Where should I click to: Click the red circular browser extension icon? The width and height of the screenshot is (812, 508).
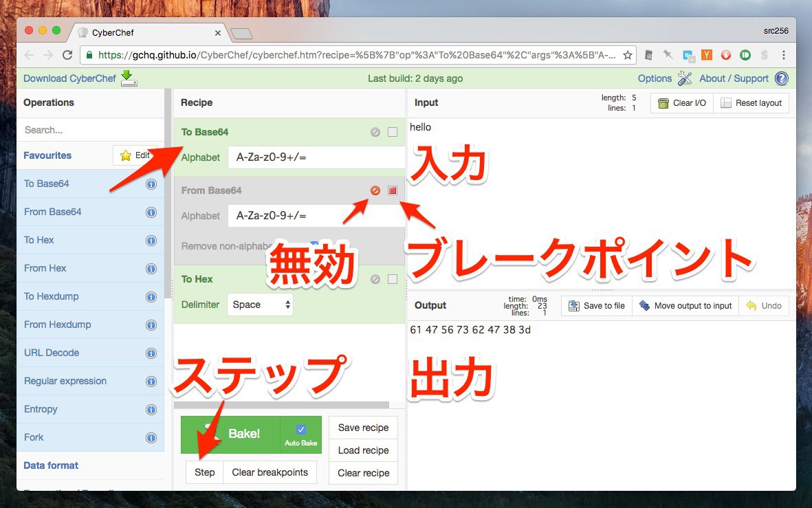coord(726,55)
